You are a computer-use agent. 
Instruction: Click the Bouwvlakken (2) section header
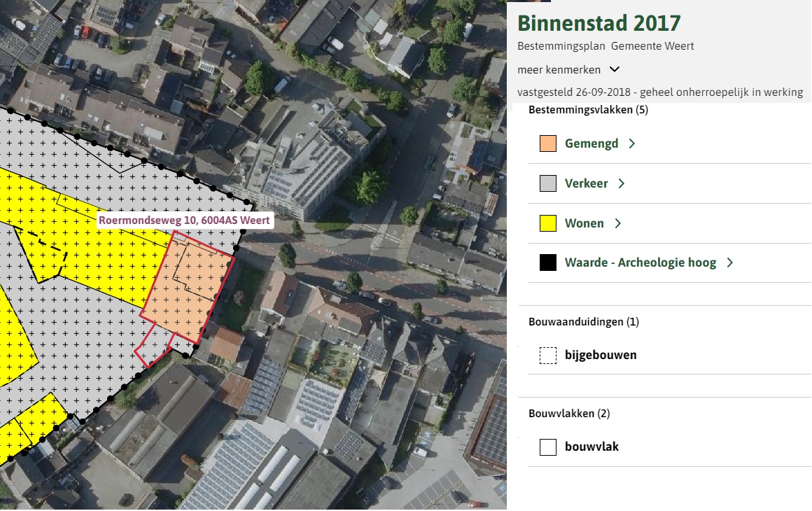point(569,413)
